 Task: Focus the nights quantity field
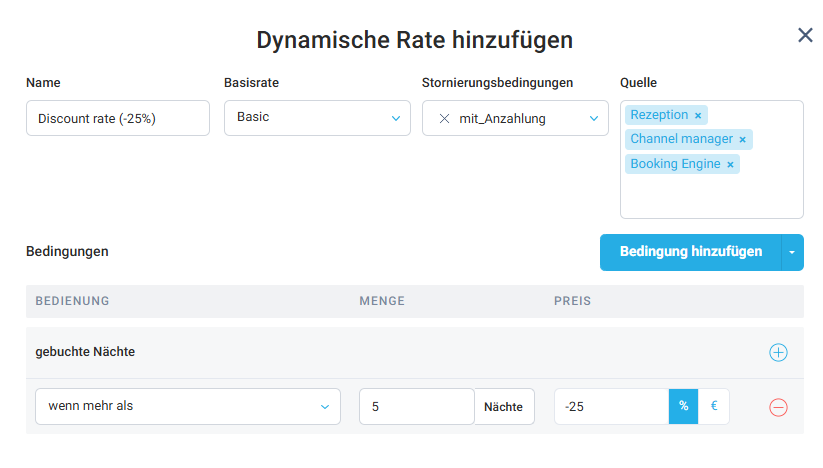[415, 407]
